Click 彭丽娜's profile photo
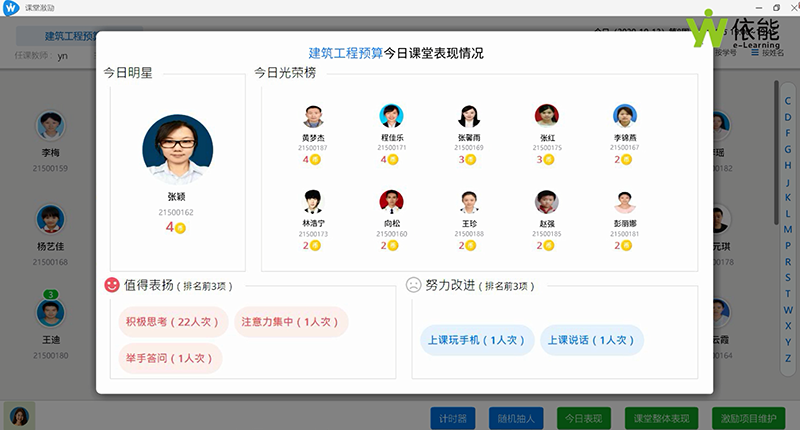This screenshot has width=800, height=430. coord(625,202)
